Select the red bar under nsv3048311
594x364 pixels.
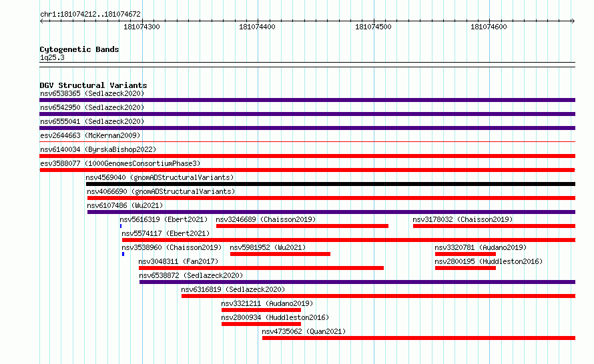[x=262, y=268]
